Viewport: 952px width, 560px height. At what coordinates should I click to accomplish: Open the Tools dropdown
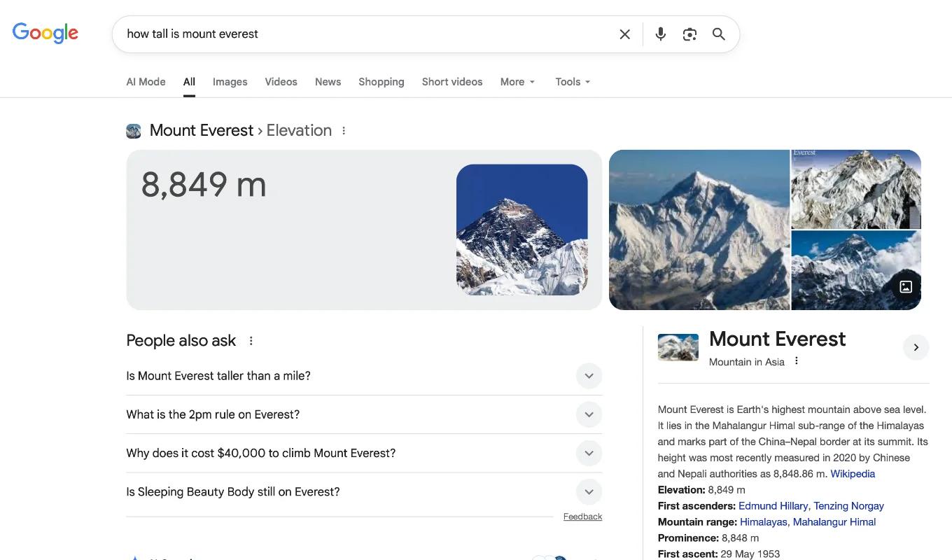[573, 82]
